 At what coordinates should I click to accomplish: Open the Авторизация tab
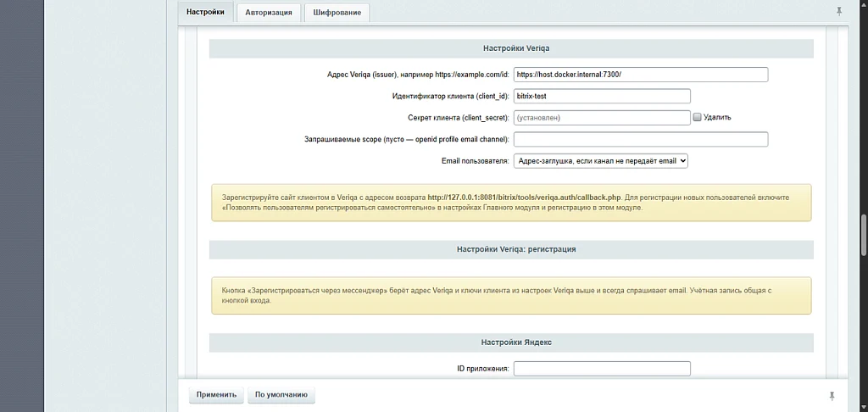[269, 13]
